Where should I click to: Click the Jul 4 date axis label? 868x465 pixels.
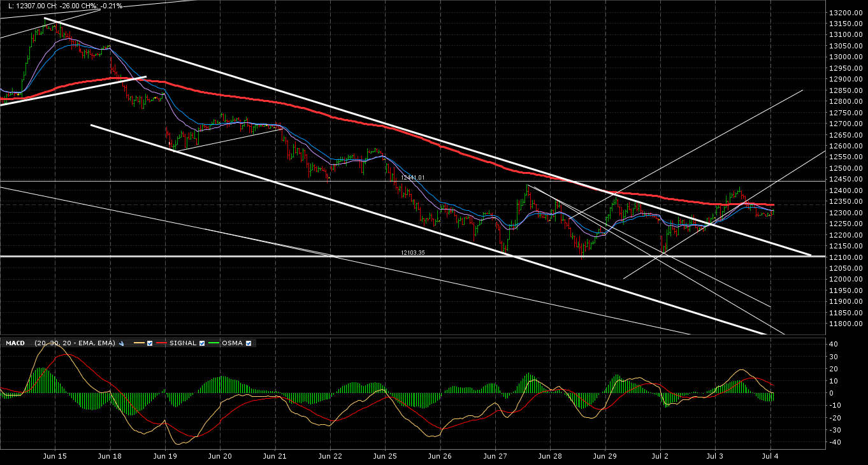tap(770, 456)
